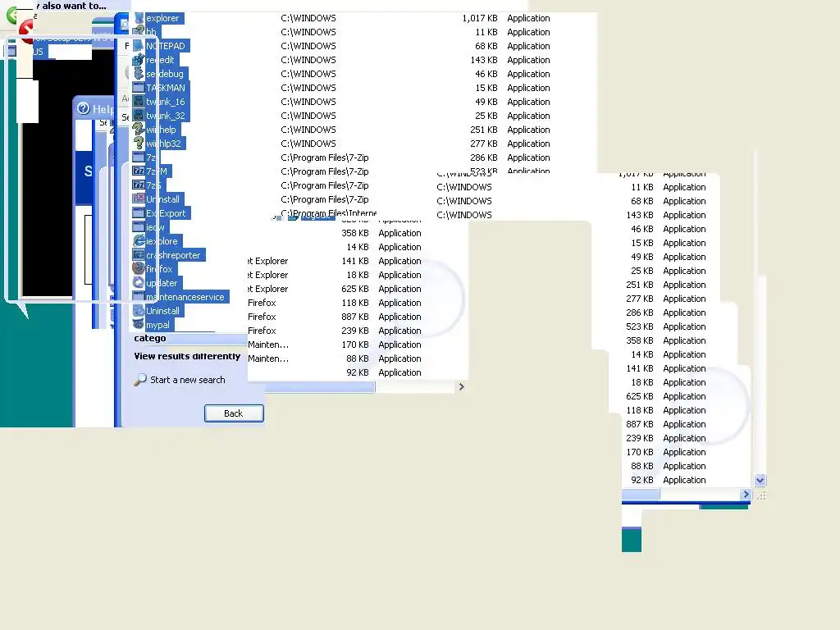
Task: Click Application type in TASKMAN row
Action: pos(529,88)
